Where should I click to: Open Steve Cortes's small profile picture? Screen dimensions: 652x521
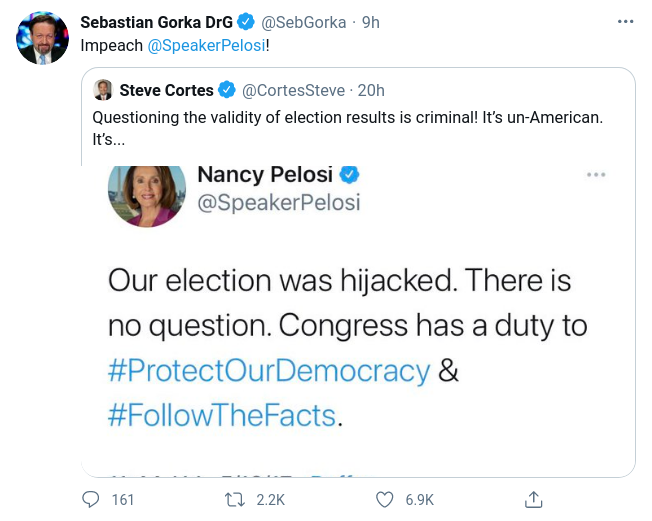click(103, 91)
